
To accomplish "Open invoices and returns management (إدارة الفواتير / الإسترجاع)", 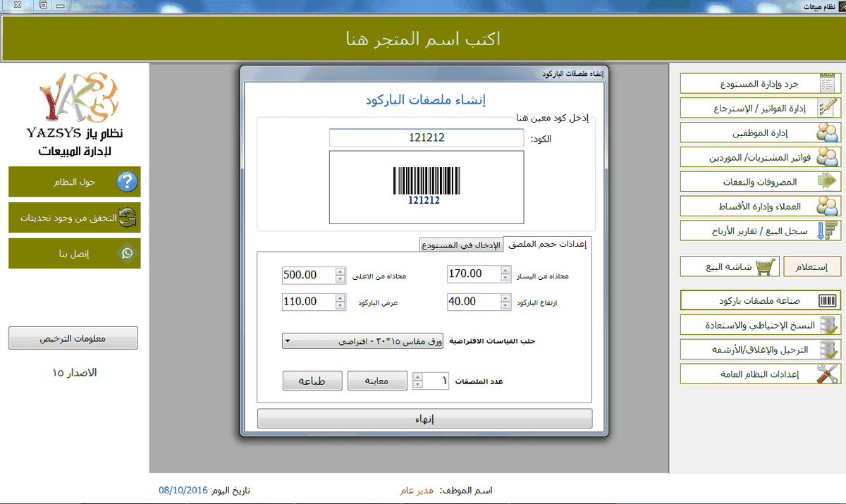I will point(760,108).
